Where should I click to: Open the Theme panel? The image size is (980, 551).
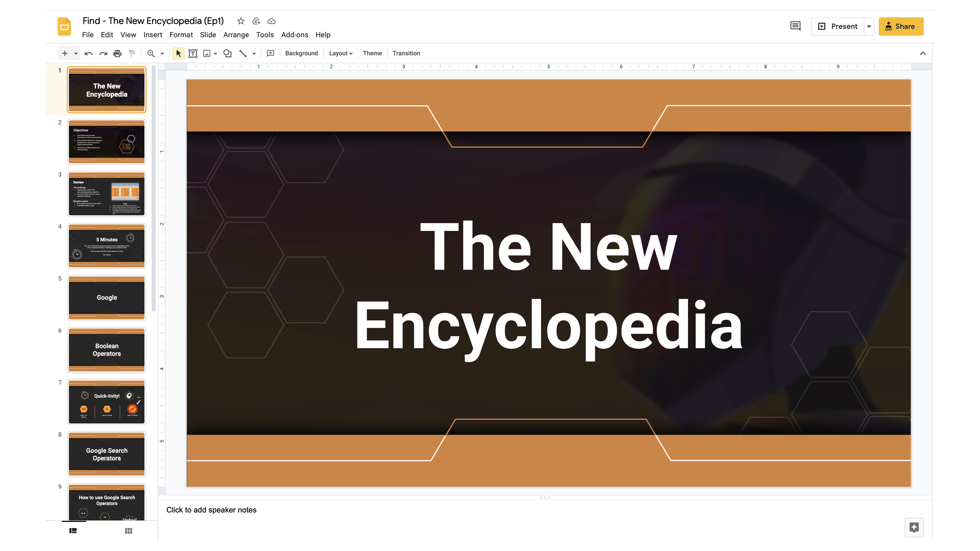click(x=372, y=53)
